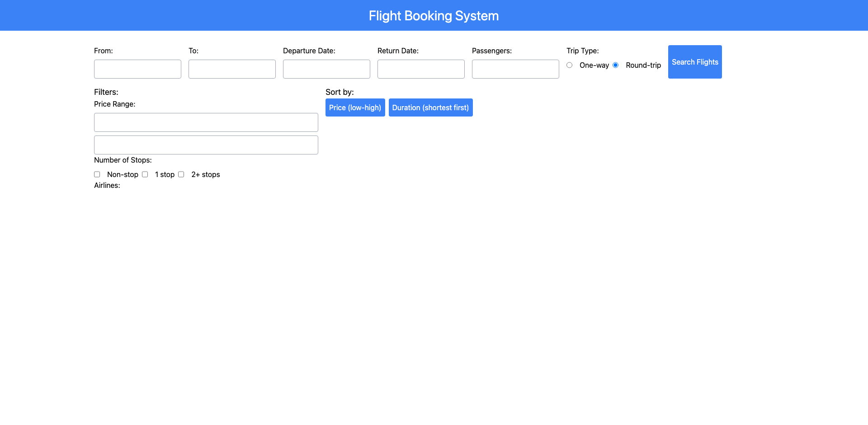Open the Departure Date field
This screenshot has width=868, height=425.
(326, 69)
